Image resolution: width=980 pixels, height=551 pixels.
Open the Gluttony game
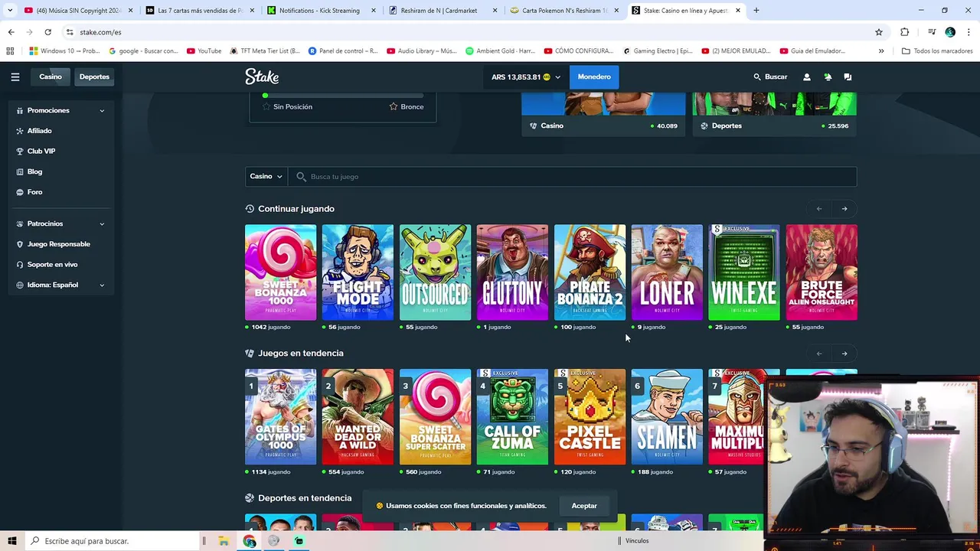(x=512, y=272)
